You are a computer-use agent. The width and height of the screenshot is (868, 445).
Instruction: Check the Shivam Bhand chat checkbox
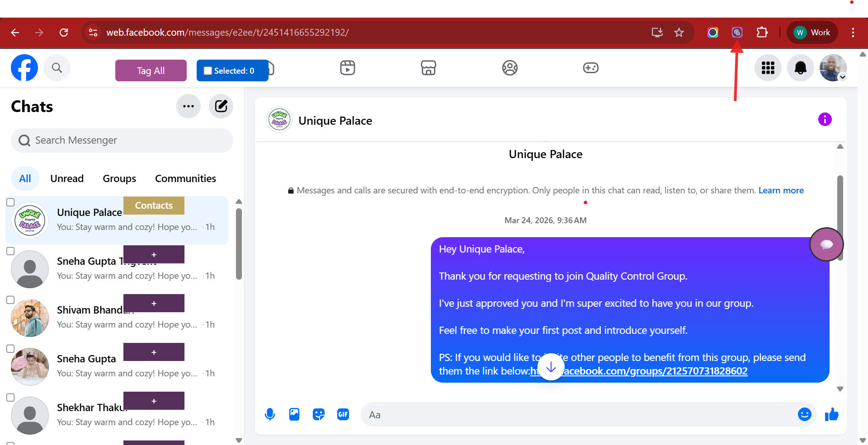tap(10, 300)
